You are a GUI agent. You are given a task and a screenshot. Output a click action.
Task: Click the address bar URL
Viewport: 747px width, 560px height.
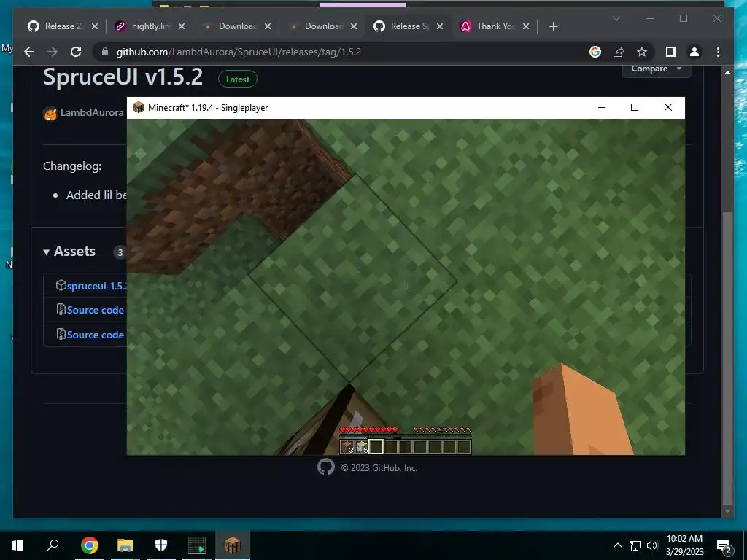click(239, 52)
